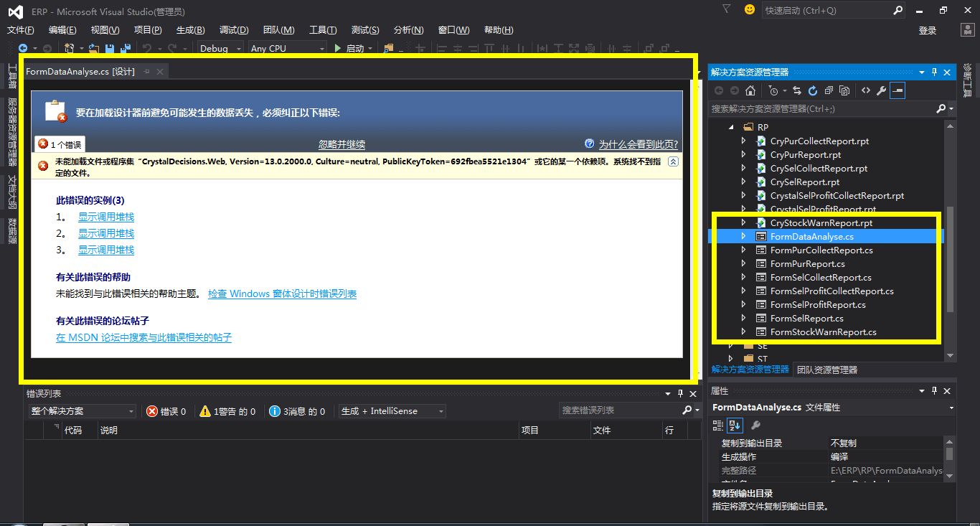Expand the CryPurCollectReport.rpt node
Image resolution: width=980 pixels, height=526 pixels.
(743, 141)
